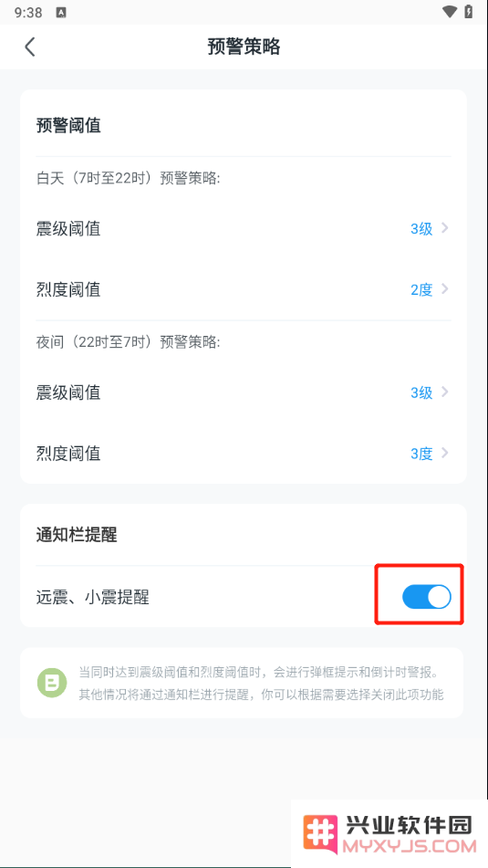Tap the green info icon in the note
This screenshot has height=868, width=488.
click(52, 683)
